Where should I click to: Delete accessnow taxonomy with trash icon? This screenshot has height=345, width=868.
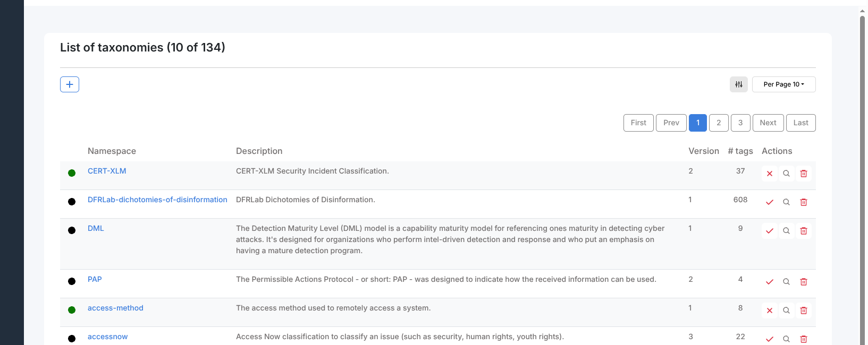[x=804, y=339]
